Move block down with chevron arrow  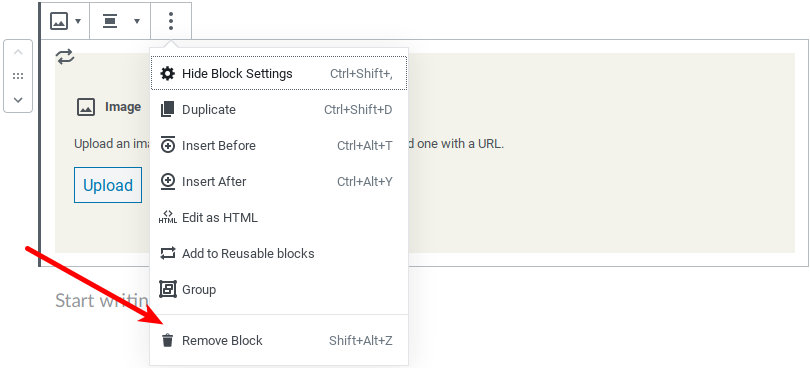(x=18, y=100)
